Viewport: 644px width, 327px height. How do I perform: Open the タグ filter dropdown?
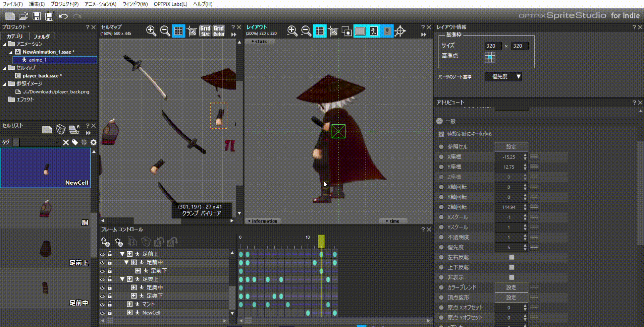(39, 142)
